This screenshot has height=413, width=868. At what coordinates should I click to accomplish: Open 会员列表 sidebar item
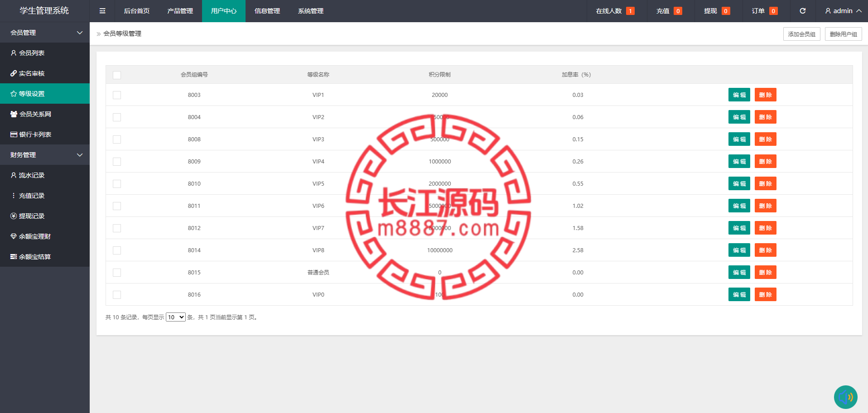45,53
